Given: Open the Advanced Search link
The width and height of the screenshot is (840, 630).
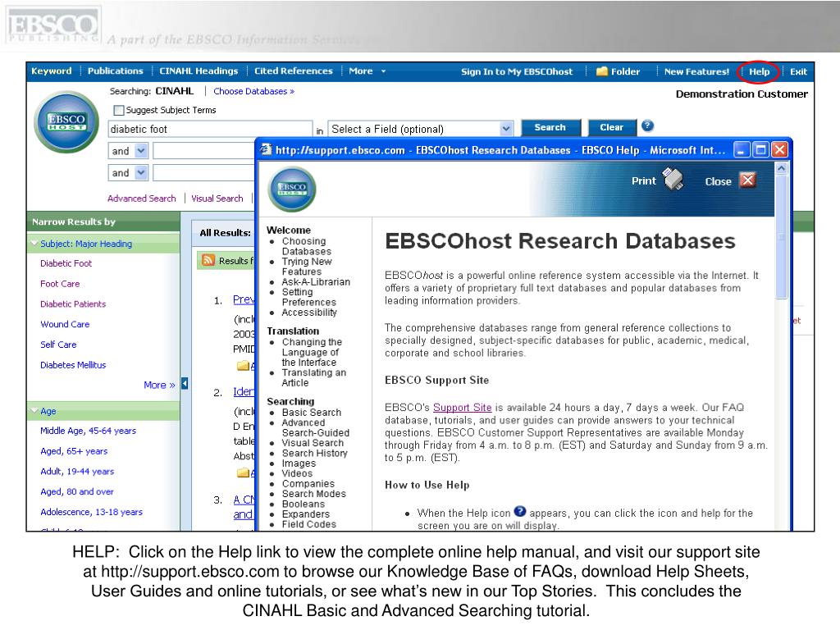Looking at the screenshot, I should click(x=141, y=199).
